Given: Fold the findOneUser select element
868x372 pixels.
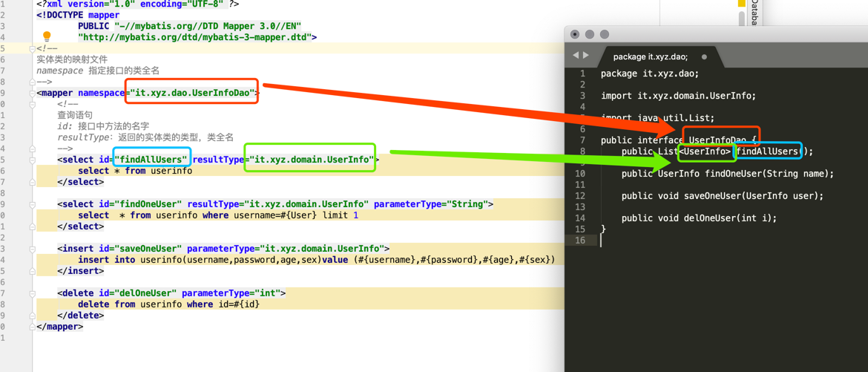Looking at the screenshot, I should 33,204.
